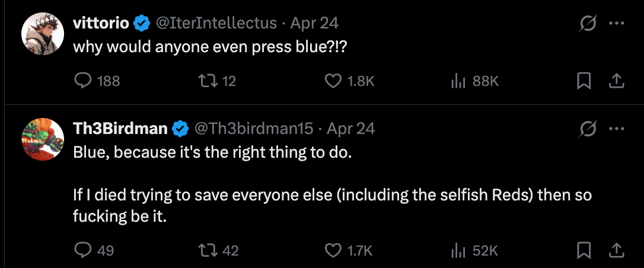The image size is (644, 268).
Task: Open Grok icon on Th3Birdman's tweet
Action: coord(588,129)
